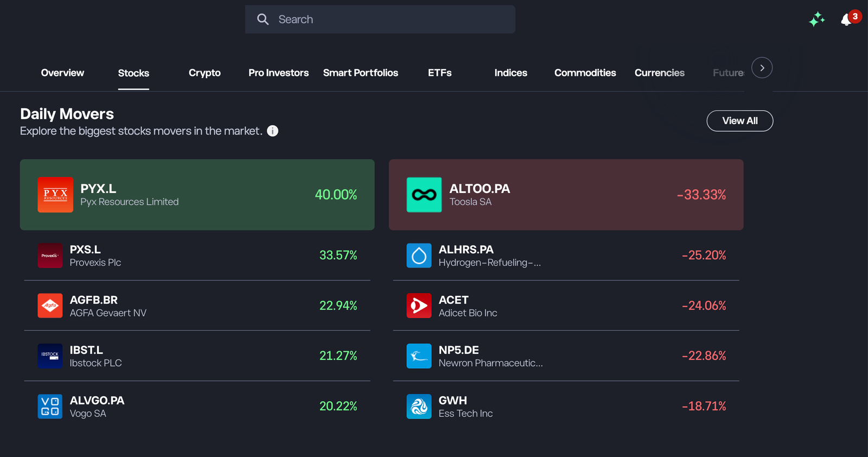Click the -24.06% change value
The height and width of the screenshot is (457, 868).
(704, 306)
